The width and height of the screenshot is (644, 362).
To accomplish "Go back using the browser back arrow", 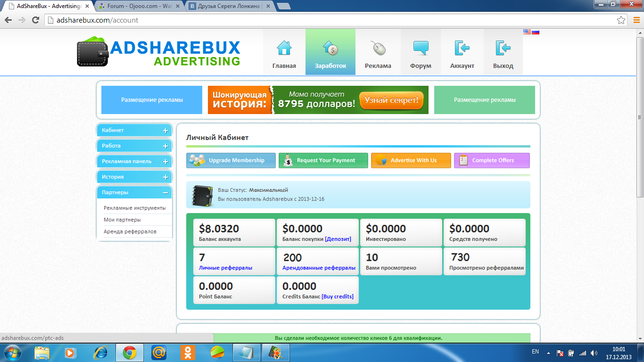I will point(8,20).
